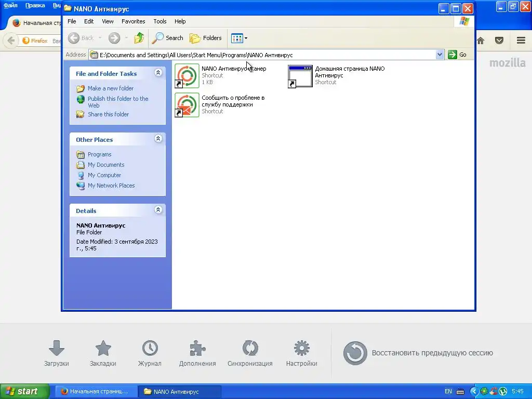
Task: Click the Firefox Загрузки downloads icon
Action: [56, 348]
